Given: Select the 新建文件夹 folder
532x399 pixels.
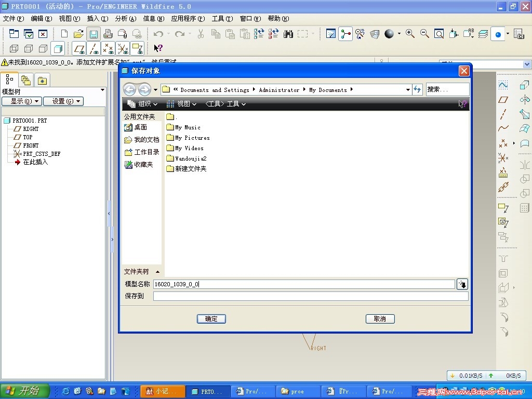Looking at the screenshot, I should [x=187, y=169].
